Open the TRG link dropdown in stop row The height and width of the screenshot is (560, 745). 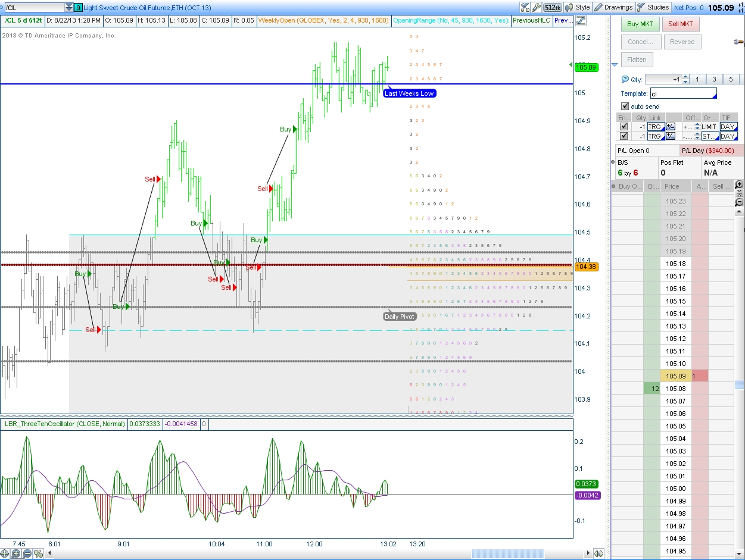pos(656,136)
